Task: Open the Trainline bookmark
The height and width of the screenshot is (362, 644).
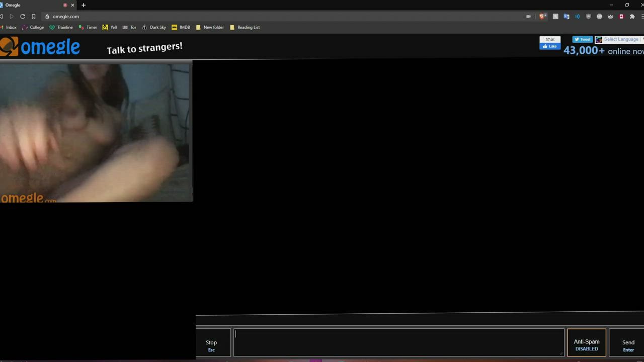Action: (x=61, y=28)
